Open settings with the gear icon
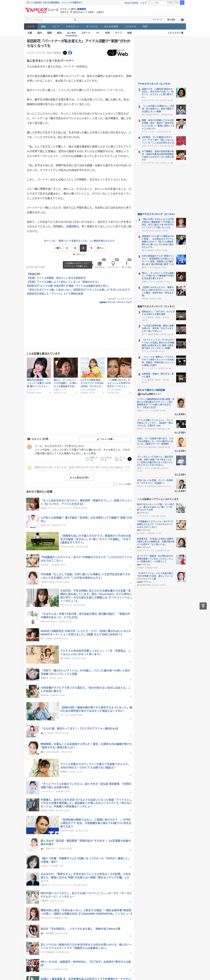 click(x=182, y=19)
